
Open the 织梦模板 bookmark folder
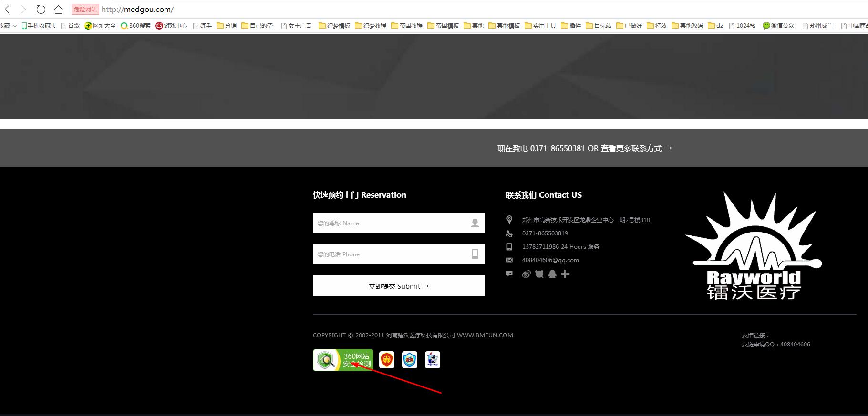(334, 26)
